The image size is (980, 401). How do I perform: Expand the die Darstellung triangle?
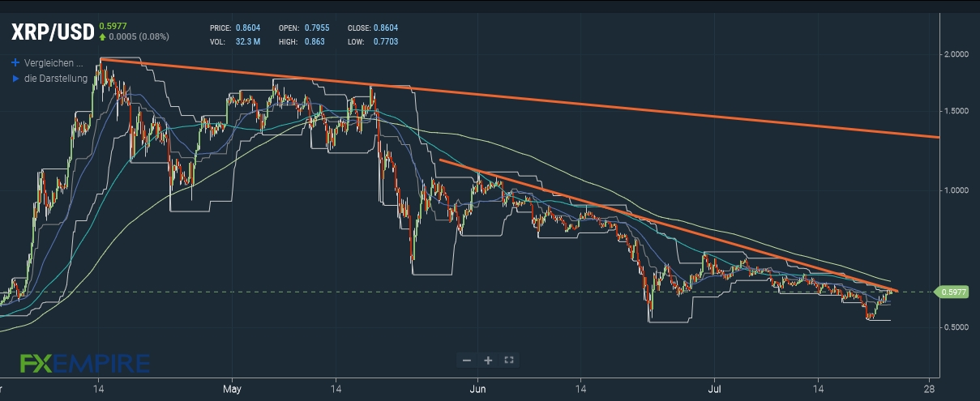click(15, 79)
